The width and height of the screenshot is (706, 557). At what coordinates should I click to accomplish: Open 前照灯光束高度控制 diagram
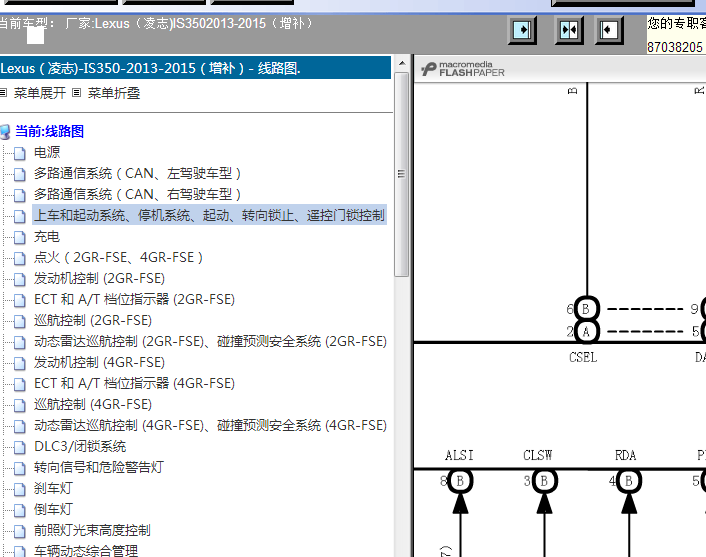point(92,530)
